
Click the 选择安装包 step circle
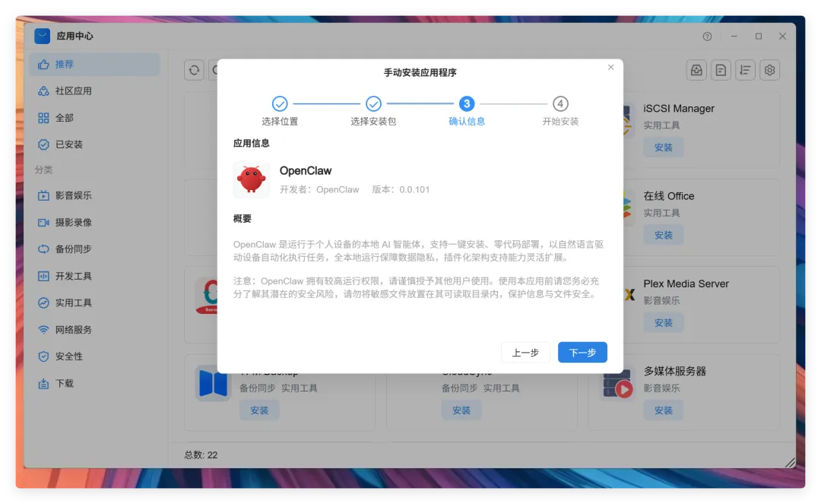pyautogui.click(x=373, y=103)
